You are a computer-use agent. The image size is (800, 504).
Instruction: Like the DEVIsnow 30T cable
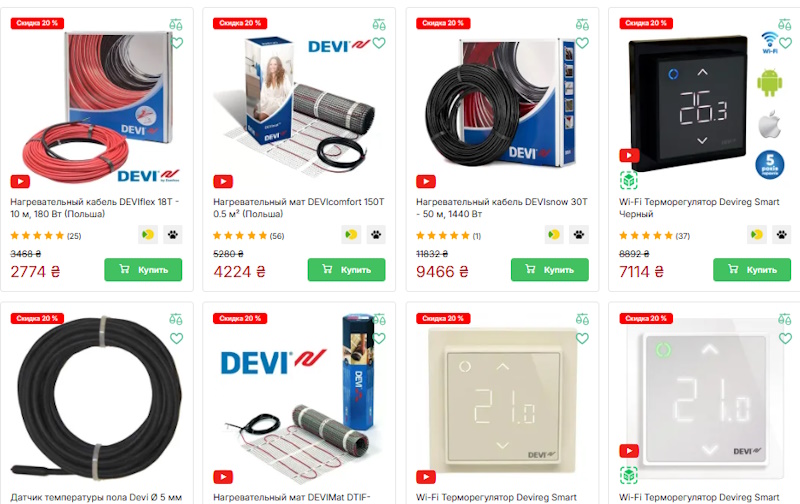click(582, 43)
